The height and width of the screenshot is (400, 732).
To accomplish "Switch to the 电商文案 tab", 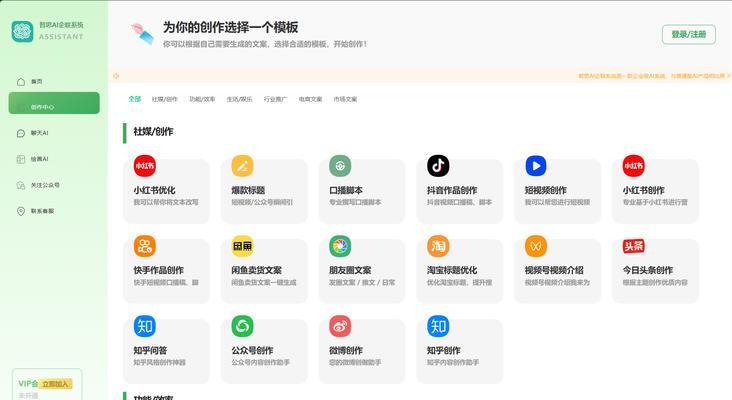I will click(310, 99).
